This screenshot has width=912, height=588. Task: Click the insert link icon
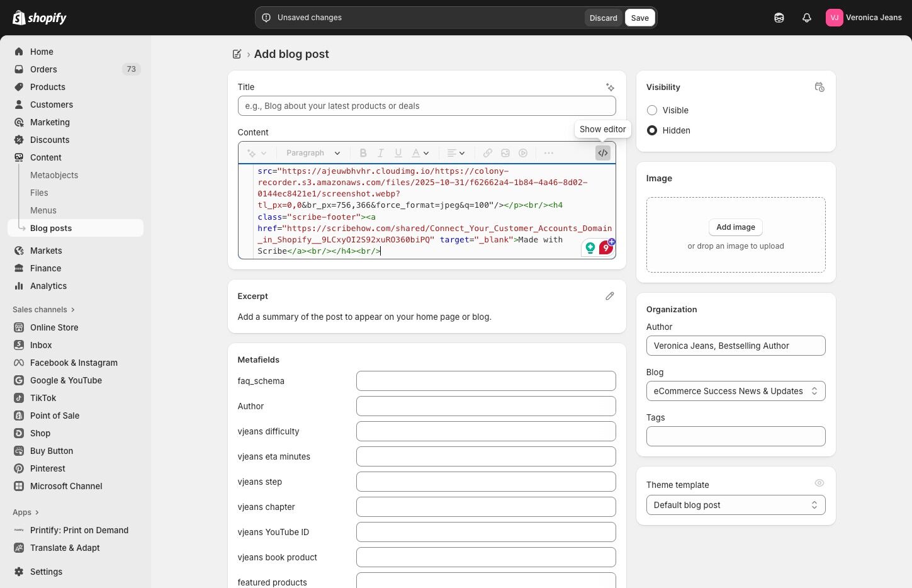[488, 153]
